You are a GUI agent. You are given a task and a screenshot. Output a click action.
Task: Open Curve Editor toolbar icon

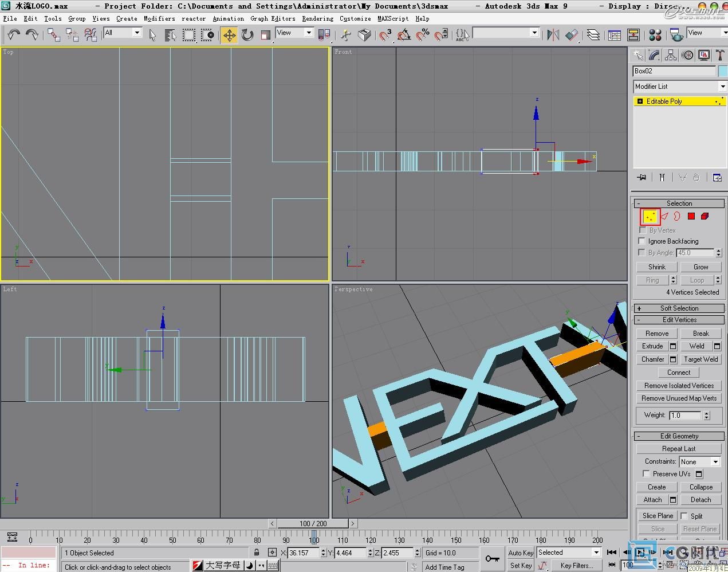tap(615, 35)
